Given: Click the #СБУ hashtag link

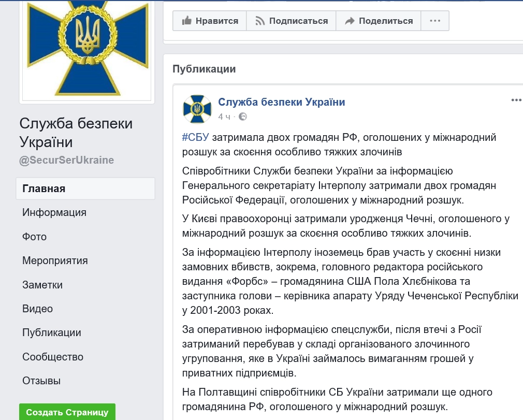Looking at the screenshot, I should pyautogui.click(x=196, y=137).
